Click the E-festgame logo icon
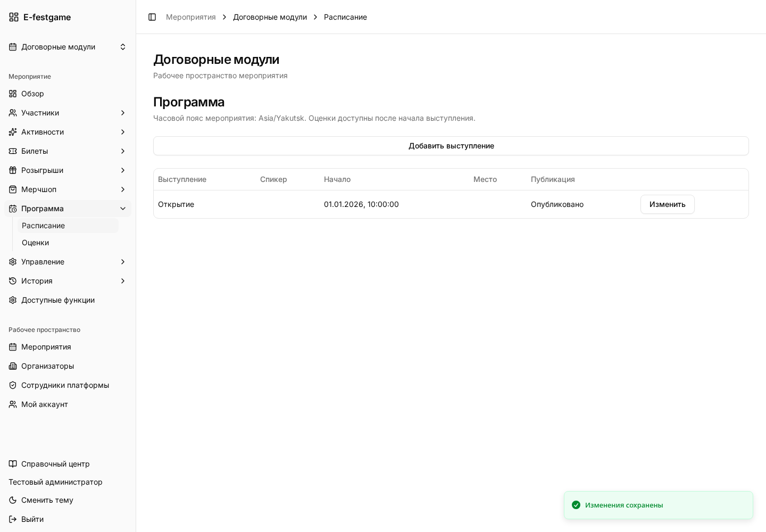Image resolution: width=766 pixels, height=532 pixels. [14, 17]
